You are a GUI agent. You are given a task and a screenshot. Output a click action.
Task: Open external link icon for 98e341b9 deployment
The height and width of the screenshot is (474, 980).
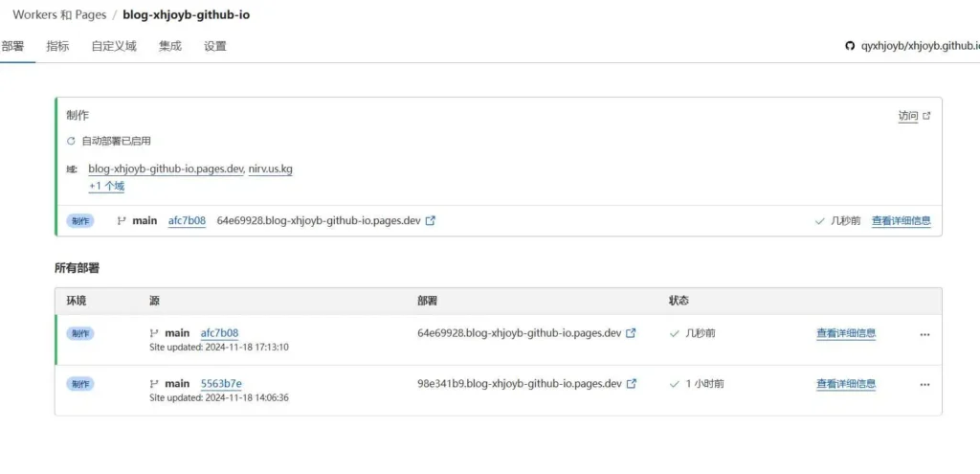pos(631,384)
